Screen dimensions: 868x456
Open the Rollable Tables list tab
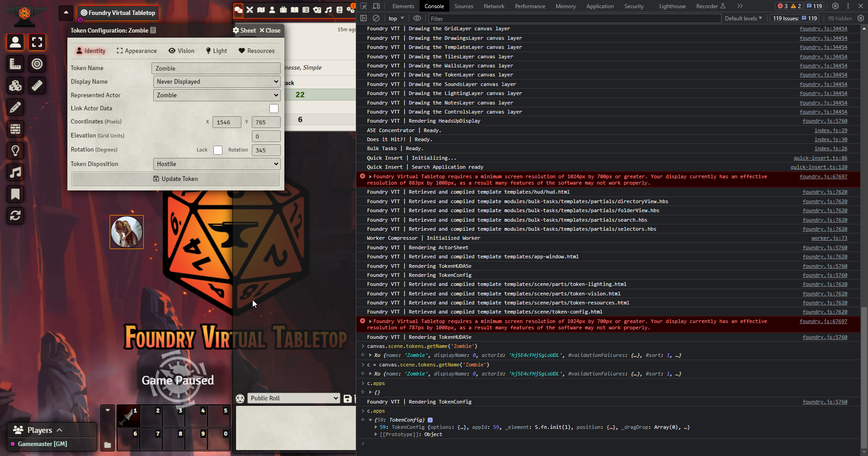306,9
